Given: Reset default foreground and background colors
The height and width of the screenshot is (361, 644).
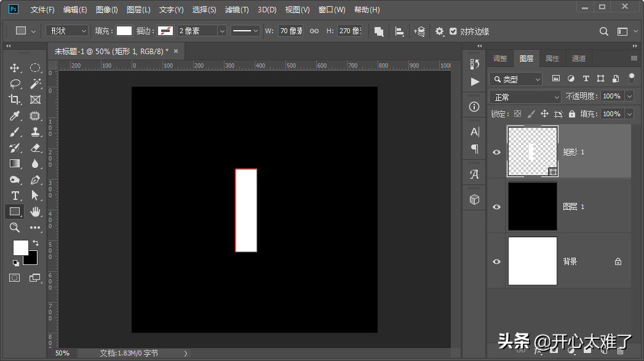Looking at the screenshot, I should point(15,263).
